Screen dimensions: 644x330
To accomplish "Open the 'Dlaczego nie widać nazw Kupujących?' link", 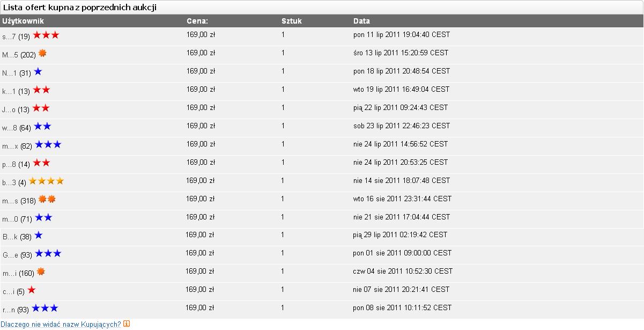I will pos(61,324).
